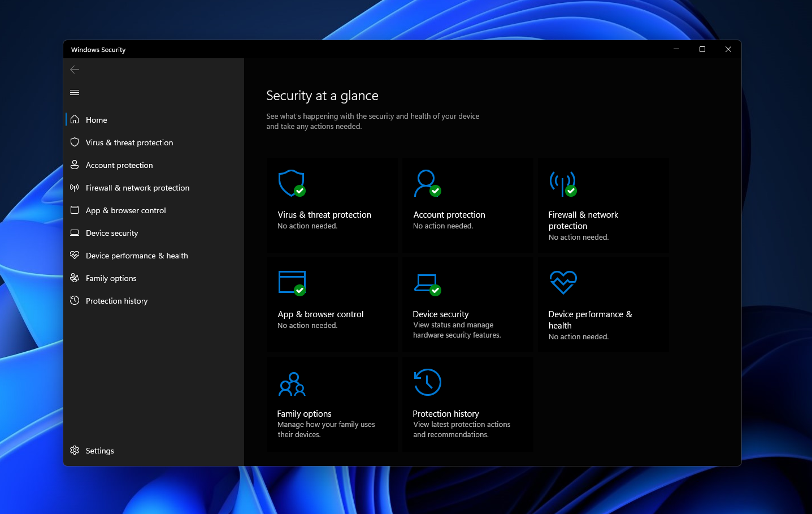Minimize the Windows Security window
The height and width of the screenshot is (514, 812).
pyautogui.click(x=676, y=49)
